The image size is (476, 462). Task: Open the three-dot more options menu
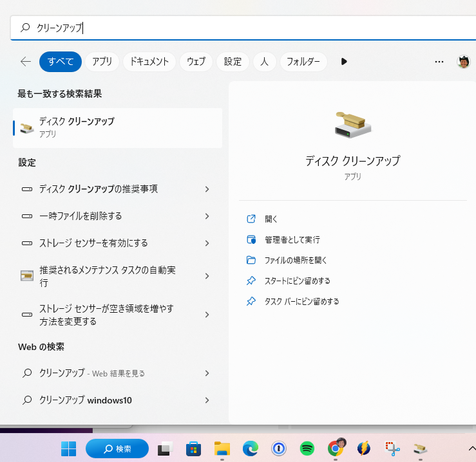(x=439, y=62)
